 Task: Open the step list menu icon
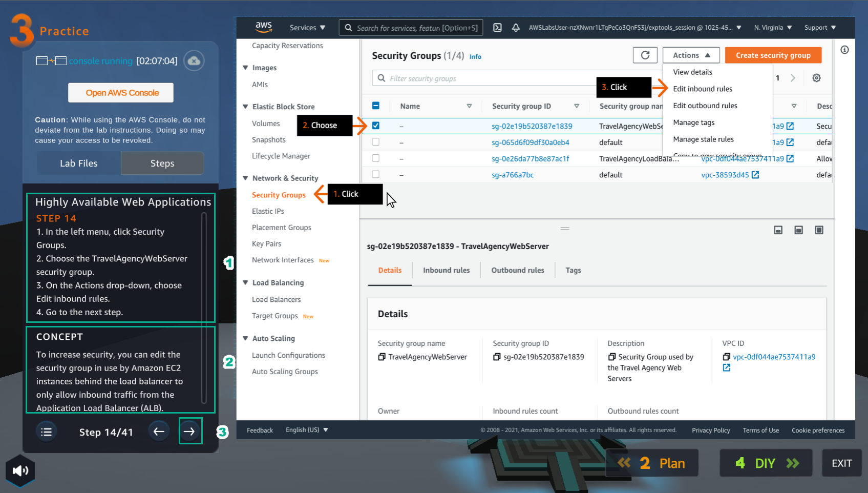(x=46, y=432)
